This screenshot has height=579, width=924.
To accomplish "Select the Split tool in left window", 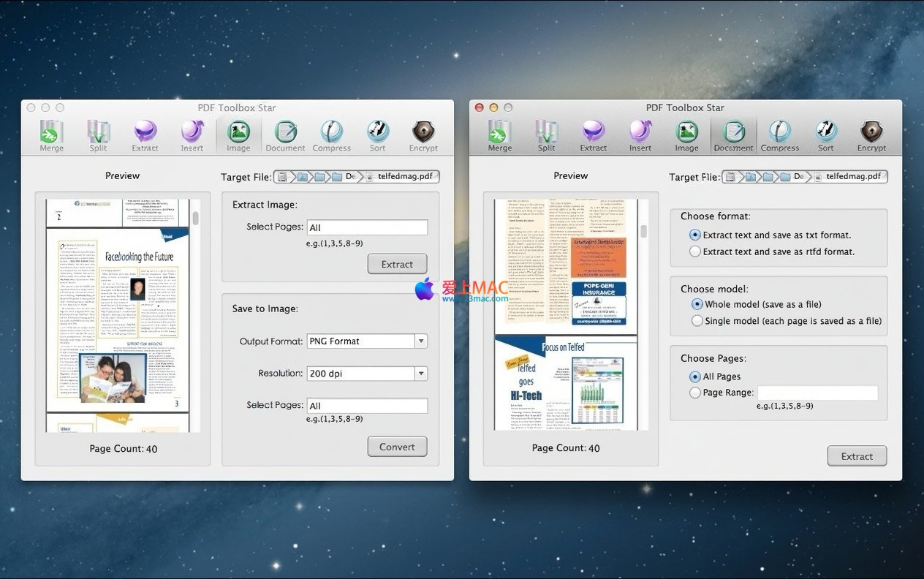I will pyautogui.click(x=98, y=135).
